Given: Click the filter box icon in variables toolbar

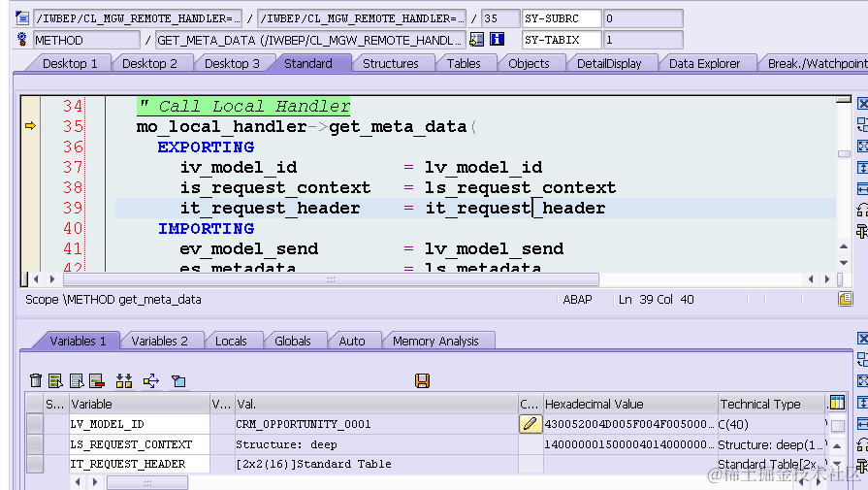Looking at the screenshot, I should [x=178, y=381].
